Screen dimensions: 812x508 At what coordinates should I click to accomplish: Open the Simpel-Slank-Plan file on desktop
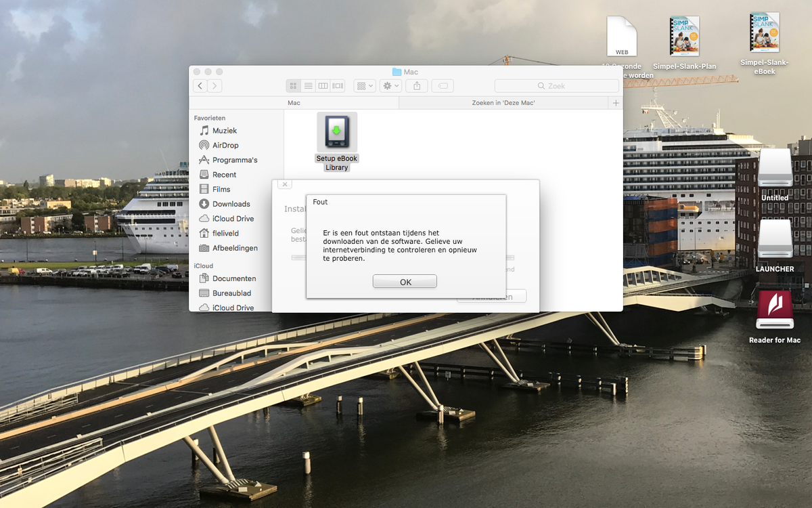[x=684, y=36]
